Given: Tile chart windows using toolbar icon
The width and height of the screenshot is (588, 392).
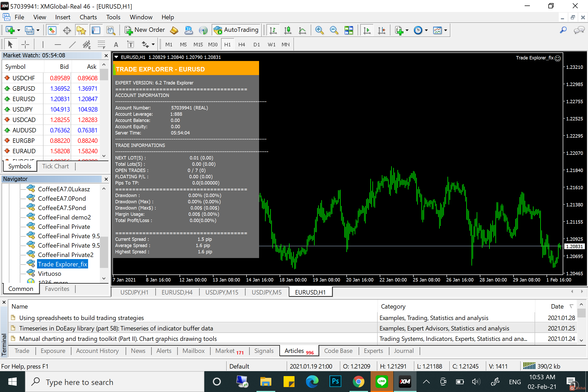Looking at the screenshot, I should click(348, 30).
